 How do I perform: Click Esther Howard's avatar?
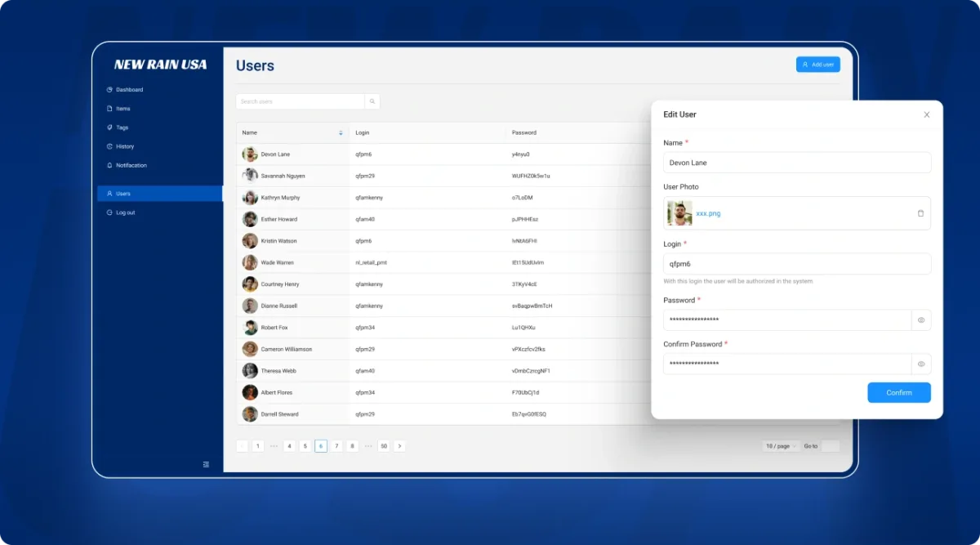pyautogui.click(x=250, y=219)
